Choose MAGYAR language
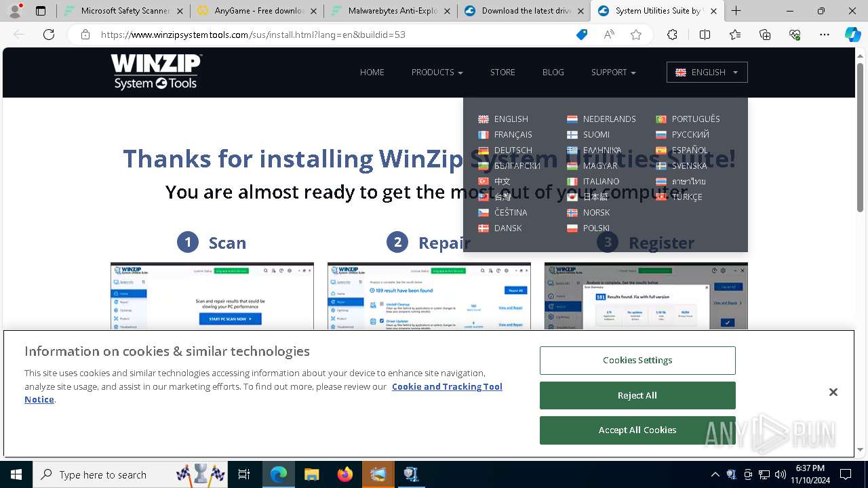868x488 pixels. (592, 166)
